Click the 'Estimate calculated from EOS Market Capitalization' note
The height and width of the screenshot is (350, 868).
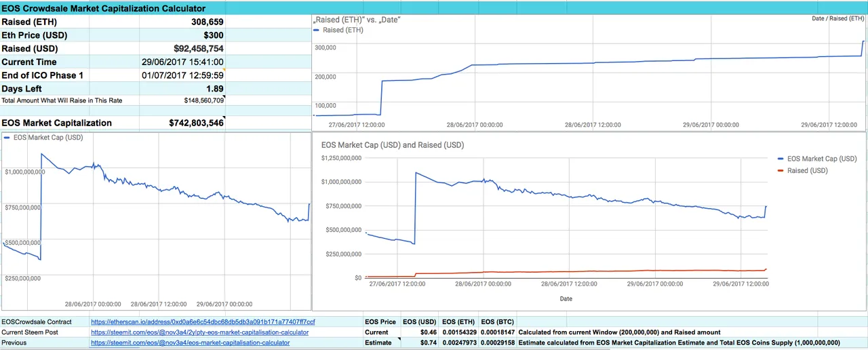point(680,343)
